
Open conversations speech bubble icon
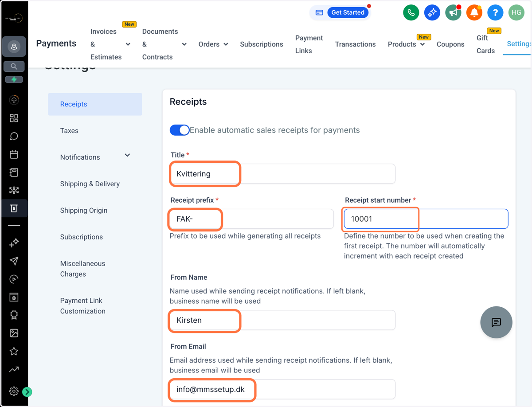(14, 136)
